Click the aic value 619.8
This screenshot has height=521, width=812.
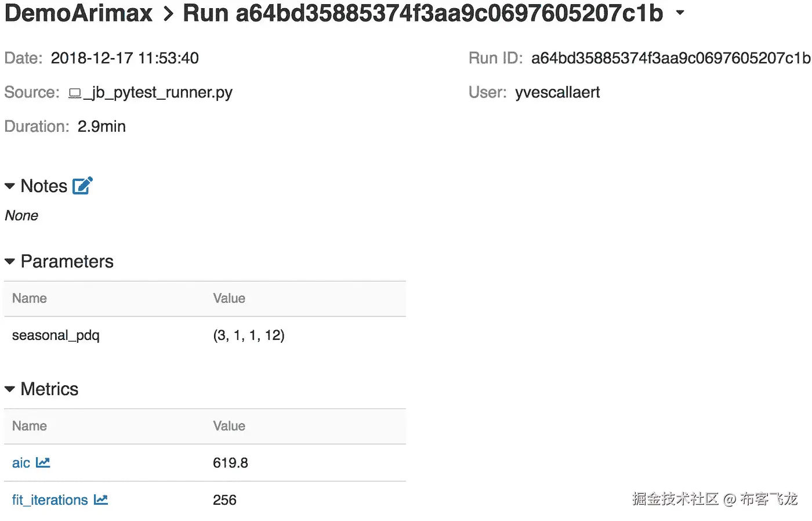click(x=230, y=463)
